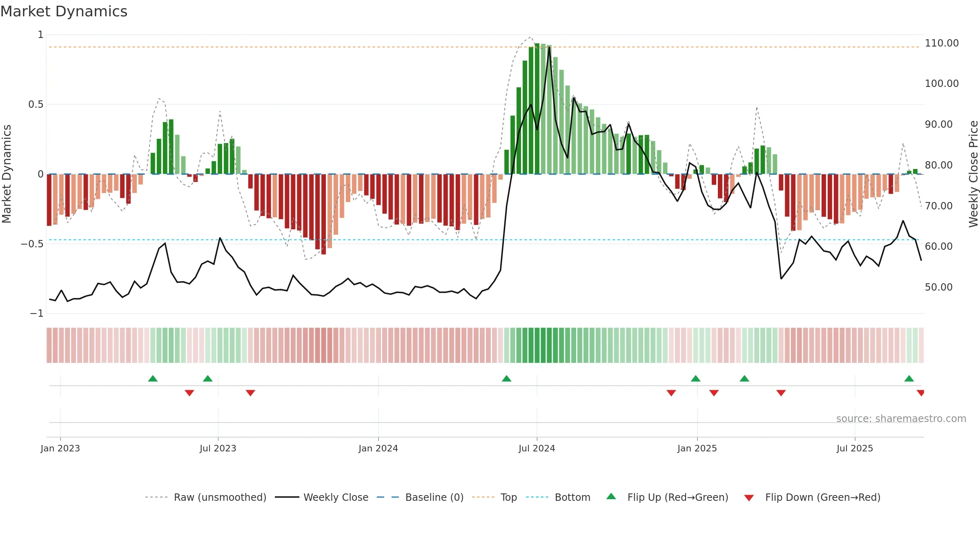Image resolution: width=980 pixels, height=551 pixels.
Task: Click the Jan 2023 x-axis label
Action: point(60,448)
